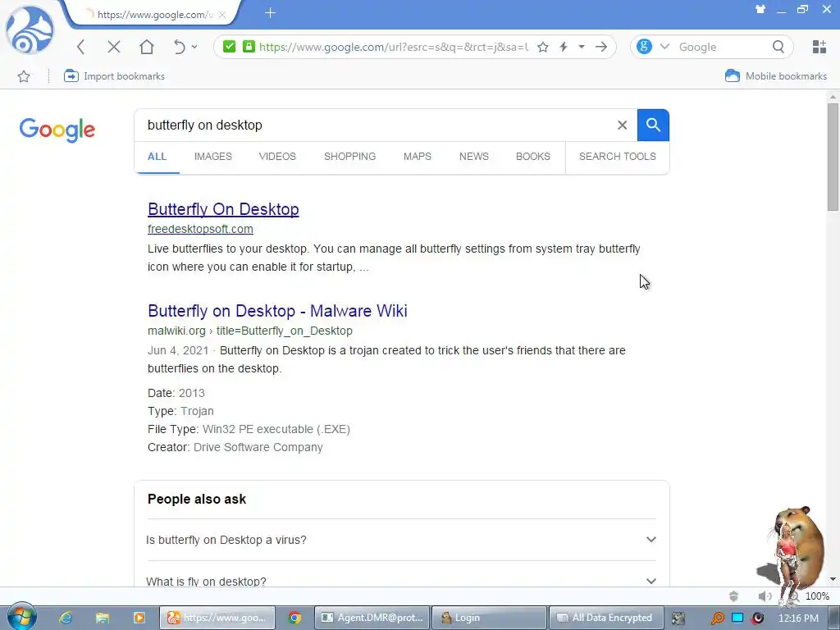The width and height of the screenshot is (840, 630).
Task: Open the Windows Start menu orb
Action: point(21,617)
